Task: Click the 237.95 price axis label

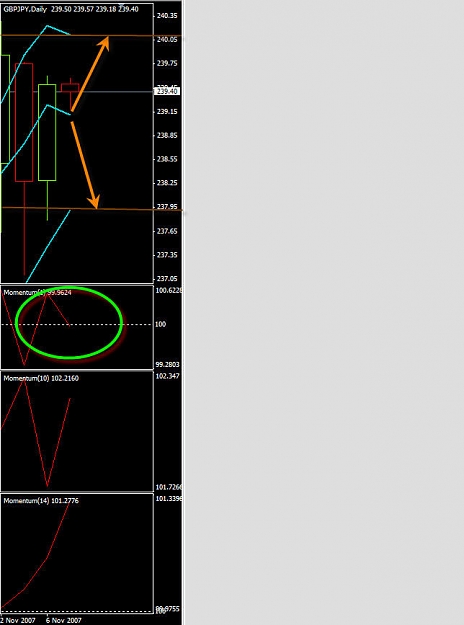Action: pos(167,206)
